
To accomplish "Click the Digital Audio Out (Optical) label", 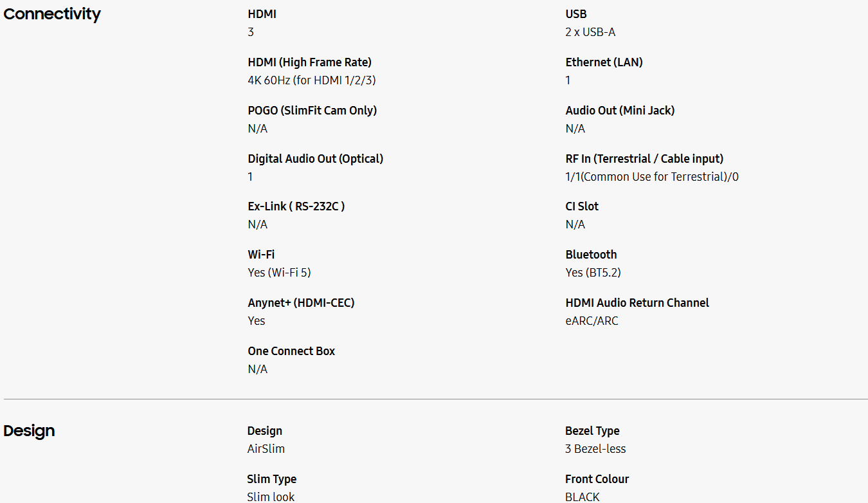I will pyautogui.click(x=315, y=159).
